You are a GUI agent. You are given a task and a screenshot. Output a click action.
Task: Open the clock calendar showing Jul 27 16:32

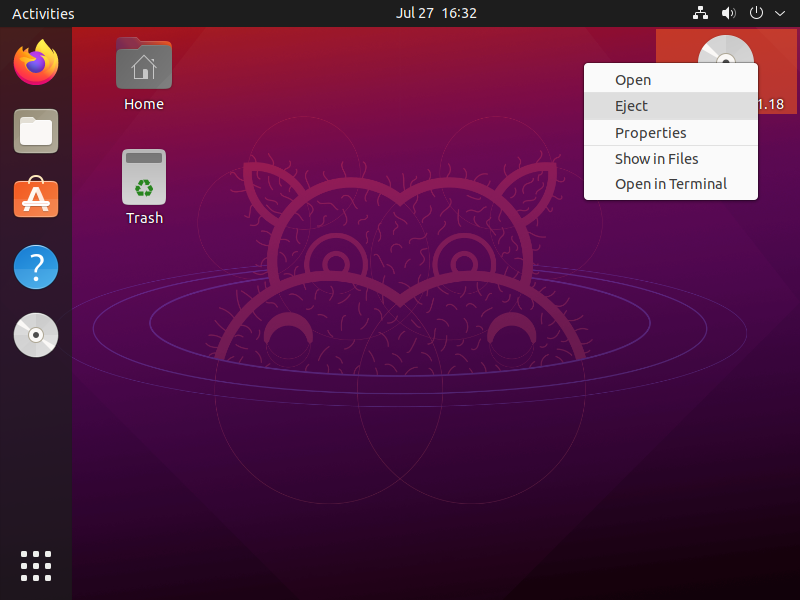436,14
